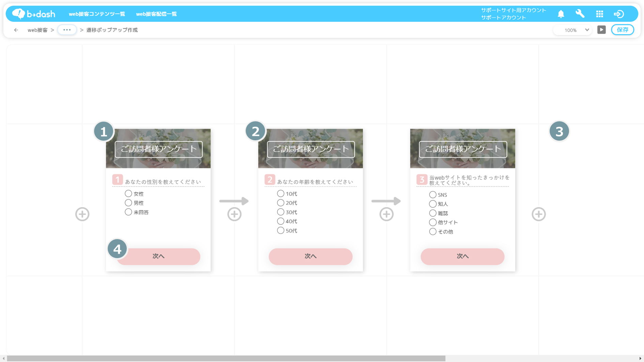Click the pink number 2 question badge
644x362 pixels.
pyautogui.click(x=270, y=179)
